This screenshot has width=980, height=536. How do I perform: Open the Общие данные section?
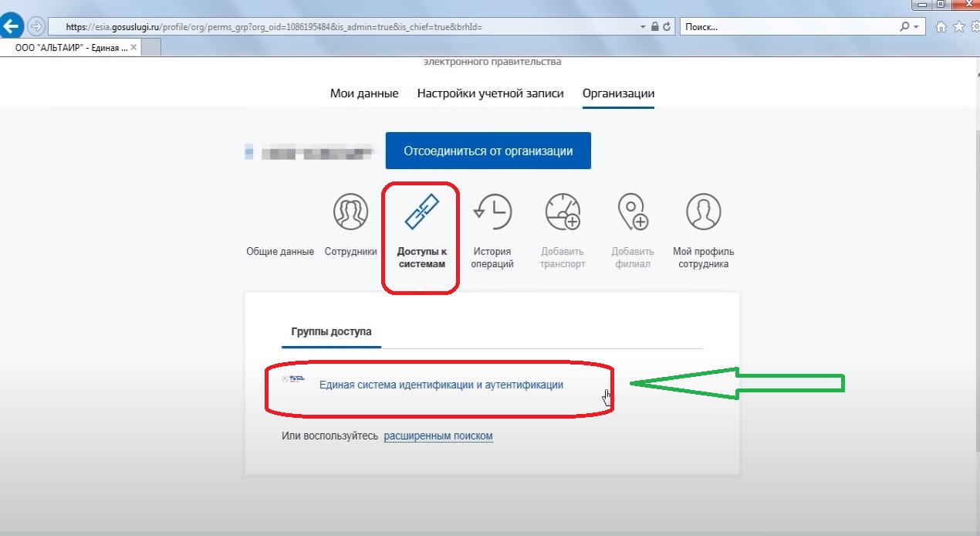pyautogui.click(x=280, y=252)
